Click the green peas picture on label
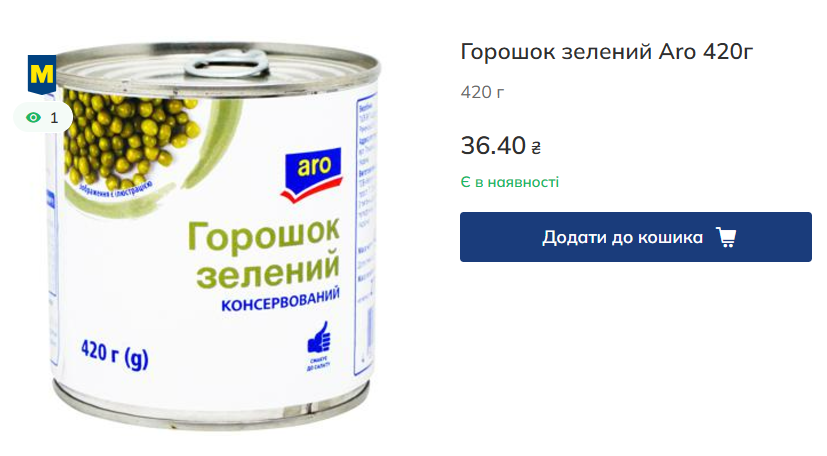 pos(129,138)
